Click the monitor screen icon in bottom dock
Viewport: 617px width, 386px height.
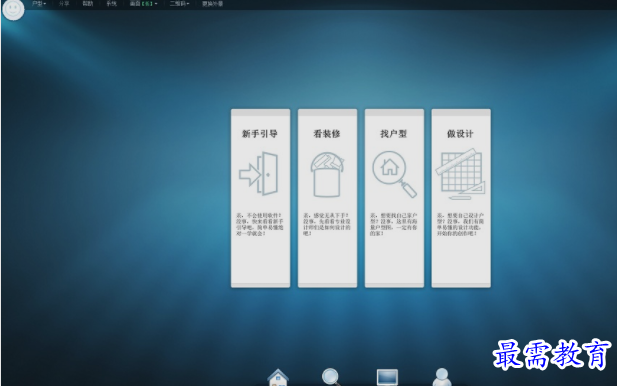387,377
